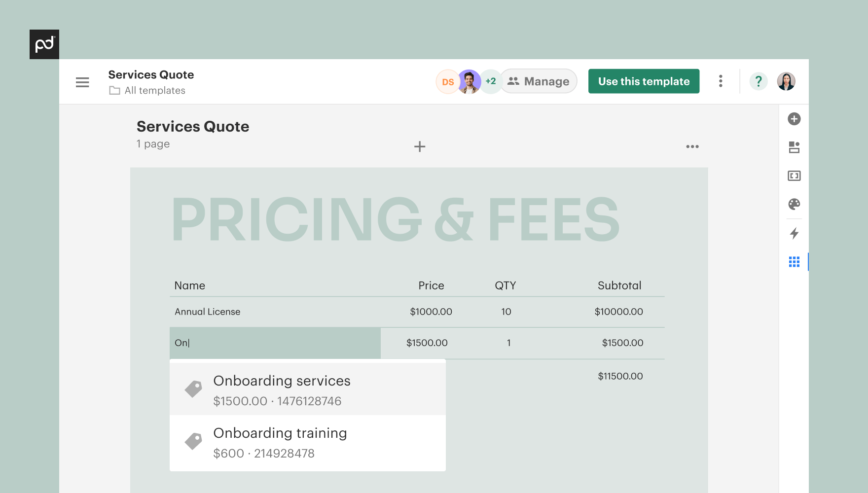The width and height of the screenshot is (868, 493).
Task: Click the Manage collaborators button
Action: click(x=539, y=81)
